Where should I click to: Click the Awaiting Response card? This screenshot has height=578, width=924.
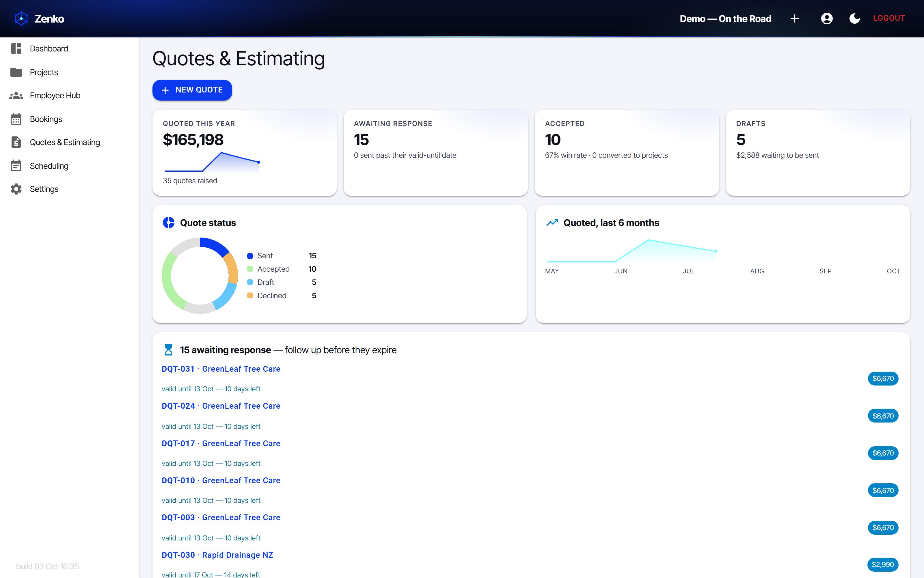tap(436, 153)
